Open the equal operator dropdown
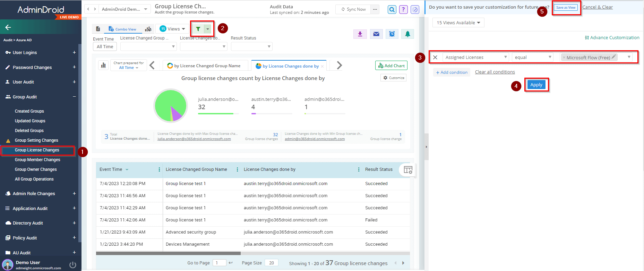Screen dimensions: 644x271 tap(533, 58)
